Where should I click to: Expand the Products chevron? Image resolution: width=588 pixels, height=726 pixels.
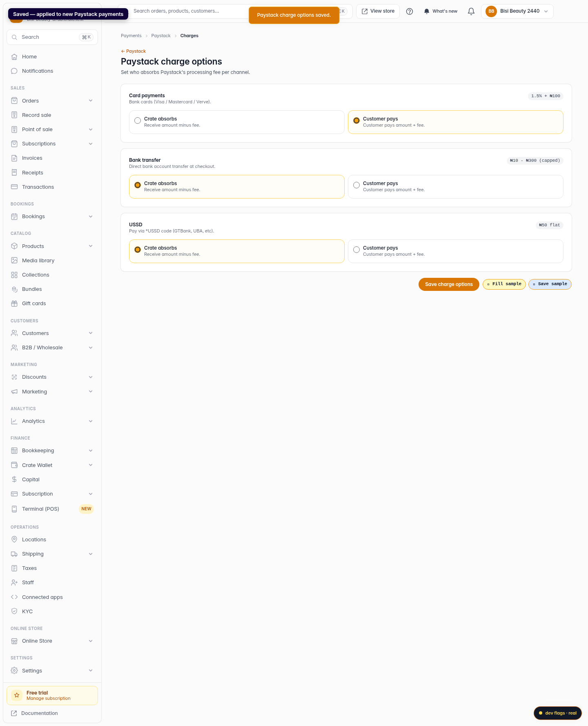pos(91,246)
